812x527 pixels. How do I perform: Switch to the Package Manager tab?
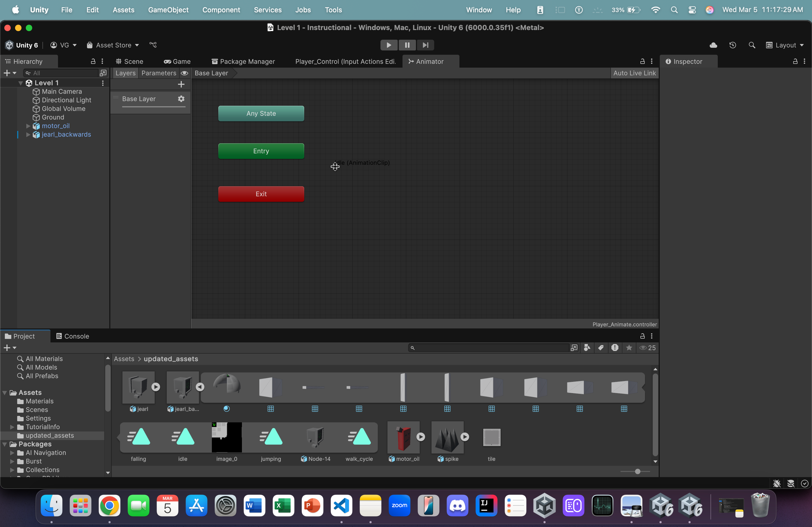point(243,61)
